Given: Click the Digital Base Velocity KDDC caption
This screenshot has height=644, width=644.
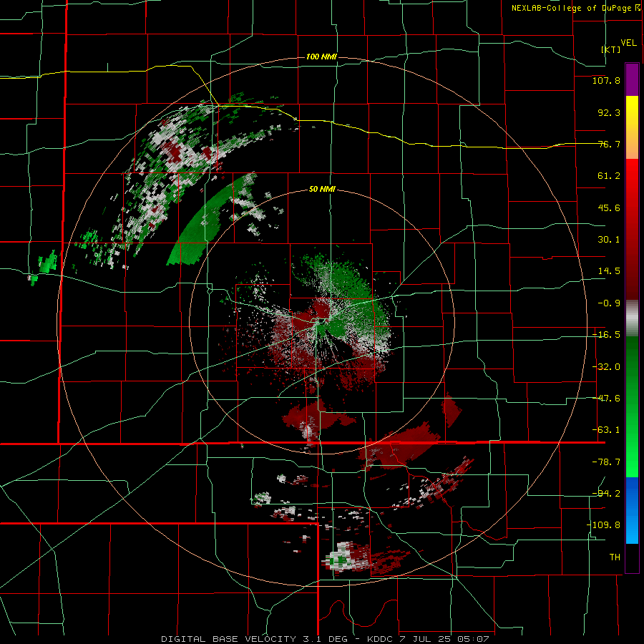Looking at the screenshot, I should click(325, 639).
